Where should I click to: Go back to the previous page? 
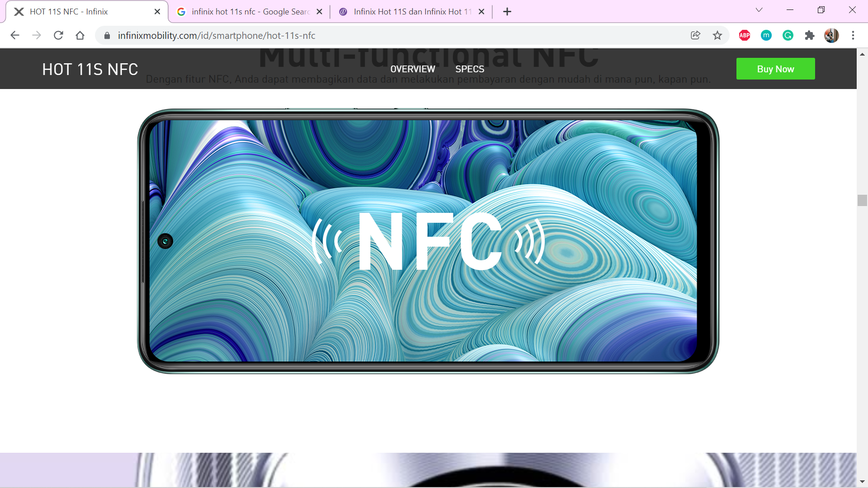point(15,35)
